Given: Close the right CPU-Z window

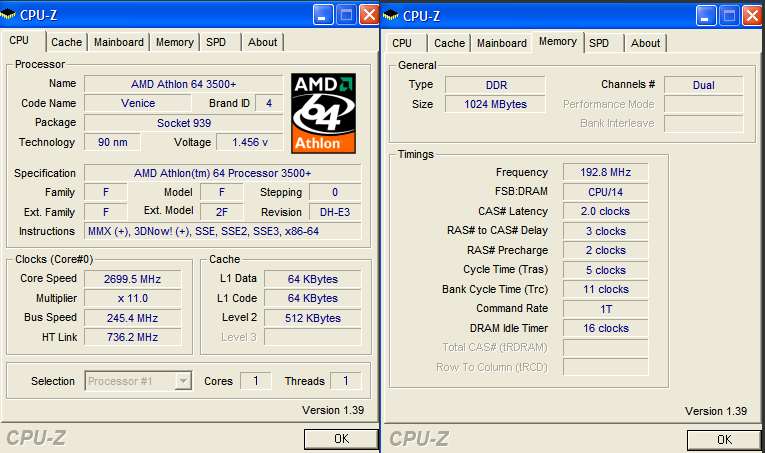Looking at the screenshot, I should click(752, 16).
